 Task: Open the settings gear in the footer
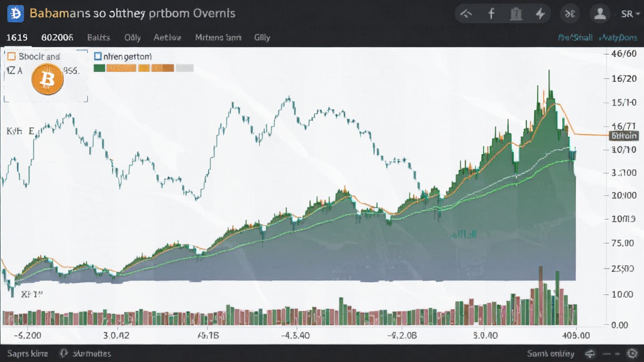632,353
